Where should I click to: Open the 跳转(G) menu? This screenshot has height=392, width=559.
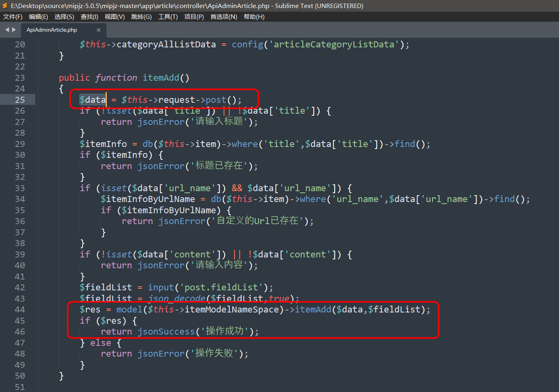141,16
